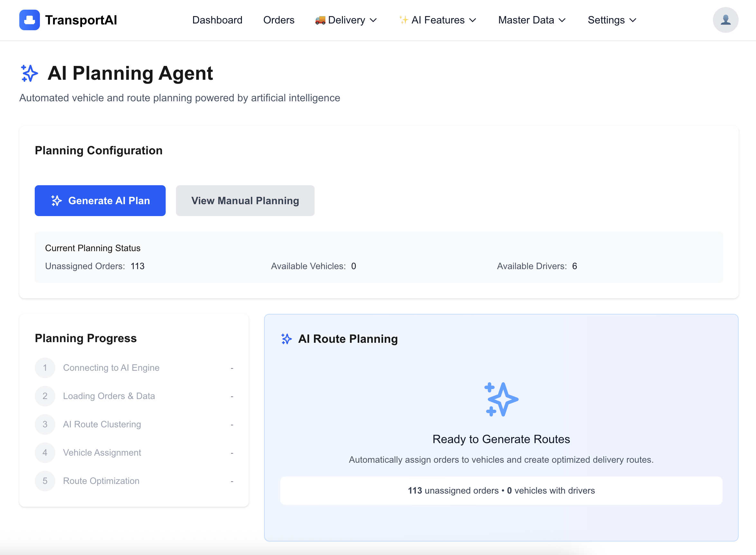Screen dimensions: 756x555
Task: Open the Orders menu item
Action: (279, 20)
